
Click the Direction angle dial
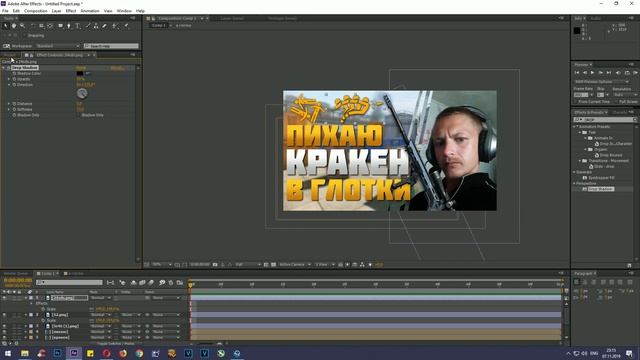(82, 93)
